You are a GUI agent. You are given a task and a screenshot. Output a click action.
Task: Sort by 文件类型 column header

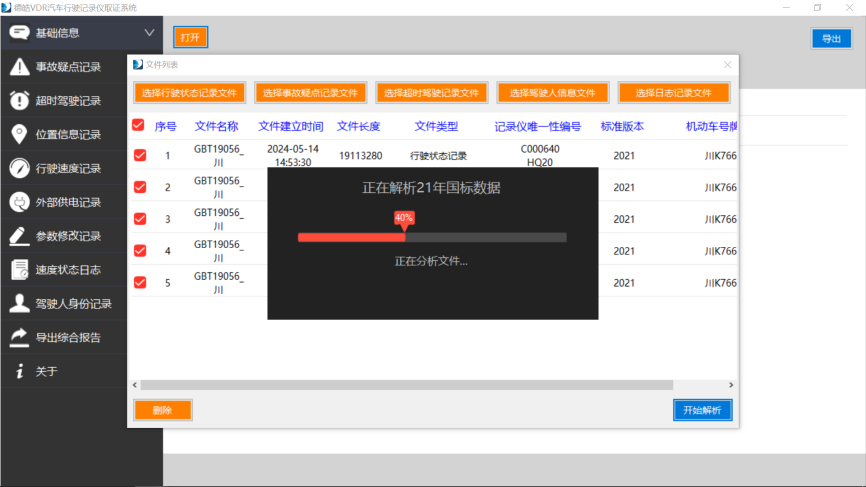click(436, 126)
